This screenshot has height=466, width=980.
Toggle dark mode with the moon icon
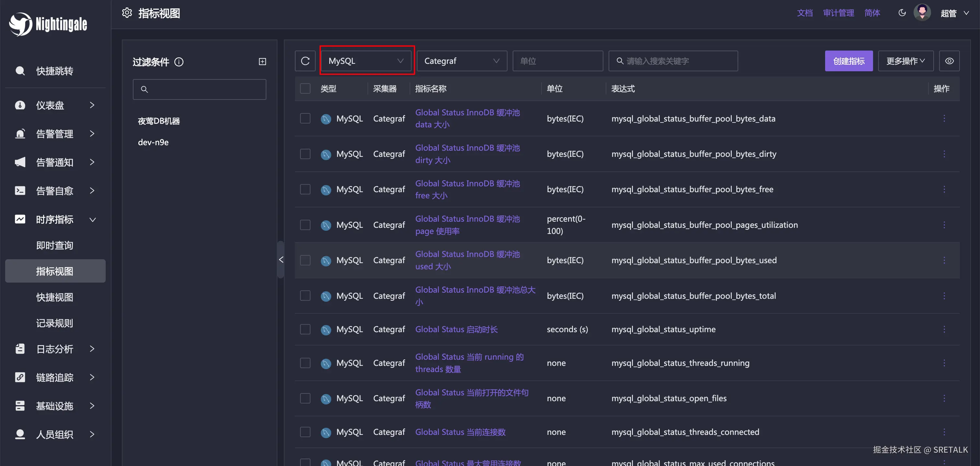pyautogui.click(x=902, y=13)
